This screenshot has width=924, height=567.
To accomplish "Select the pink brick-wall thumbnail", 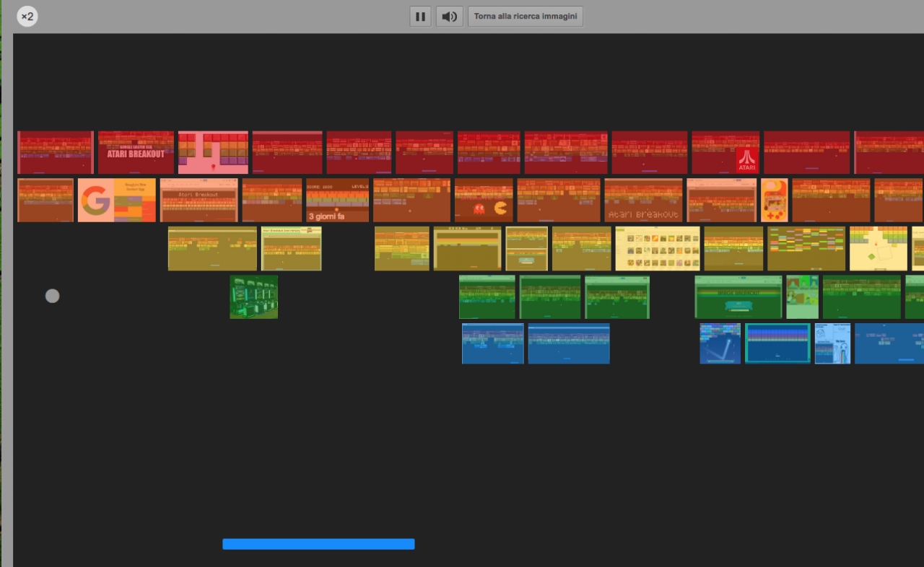I will (213, 152).
